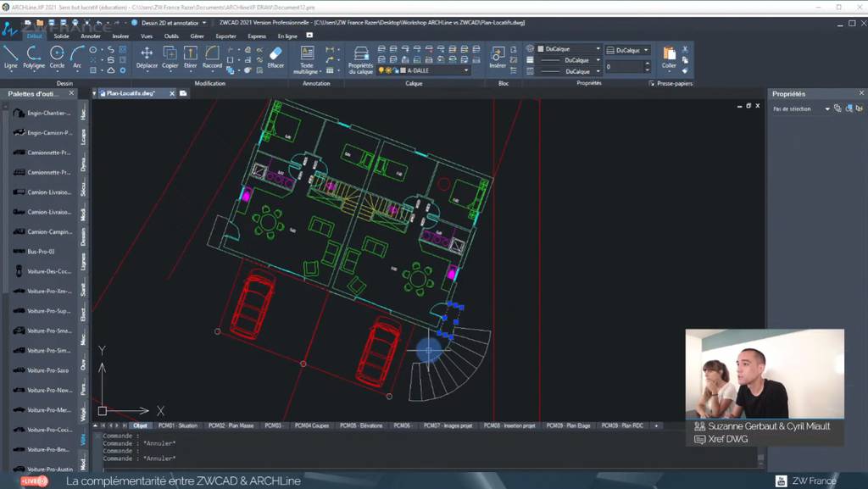Click the Effacer eraser tool
Image resolution: width=868 pixels, height=489 pixels.
coord(275,57)
